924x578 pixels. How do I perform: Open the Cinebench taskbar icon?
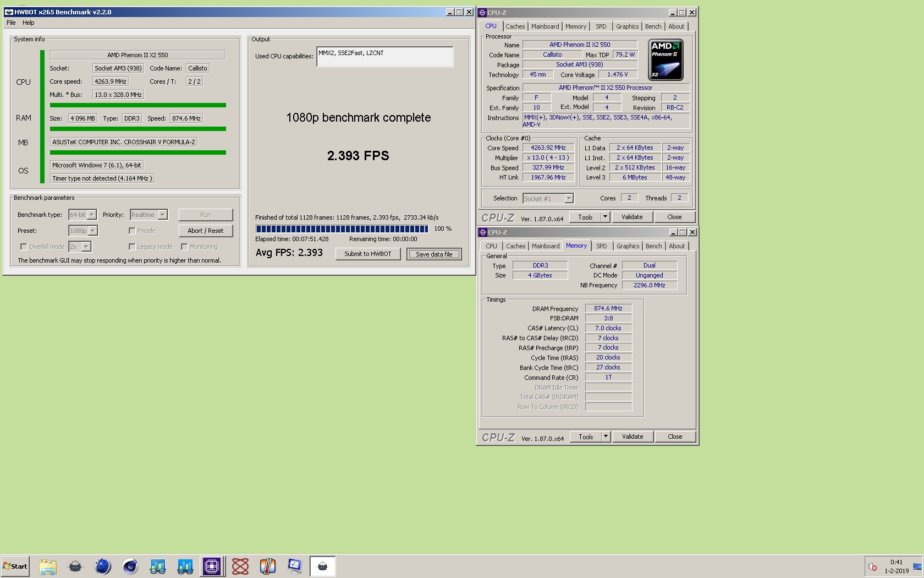(x=130, y=566)
